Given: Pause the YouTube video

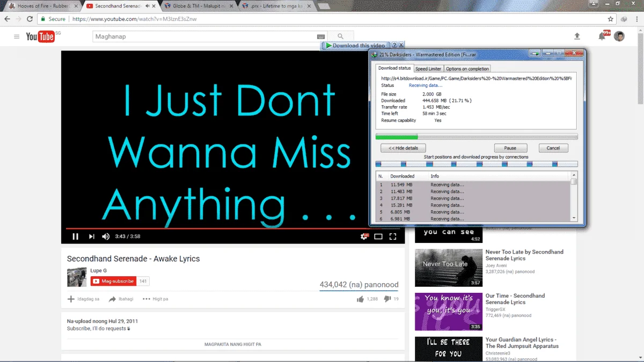Looking at the screenshot, I should (x=76, y=237).
